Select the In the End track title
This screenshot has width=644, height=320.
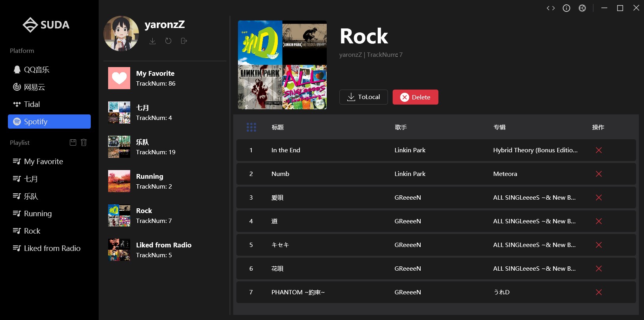(286, 150)
